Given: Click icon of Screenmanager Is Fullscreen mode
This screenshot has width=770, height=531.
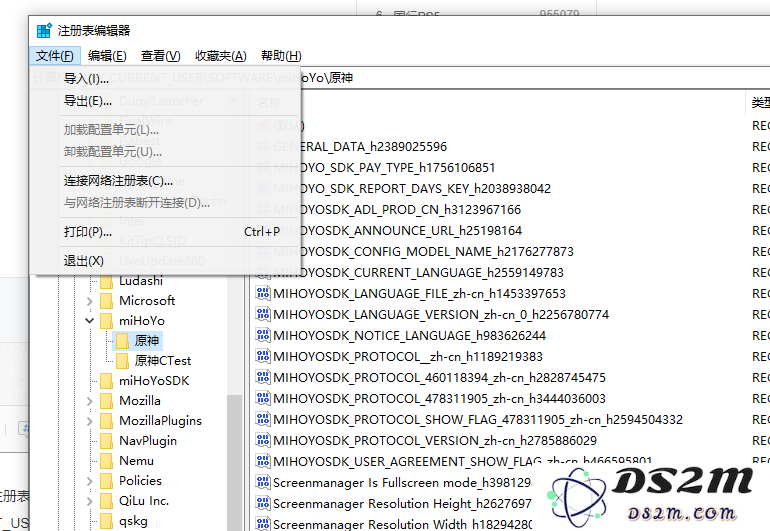Looking at the screenshot, I should tap(263, 482).
